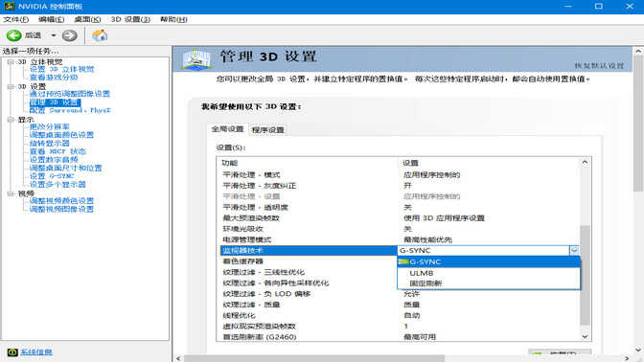Click the 最高性能优先 setting value
The image size is (644, 362).
(x=427, y=239)
